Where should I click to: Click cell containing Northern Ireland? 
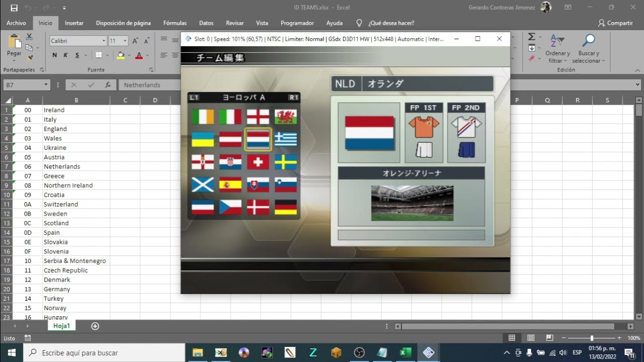pyautogui.click(x=76, y=186)
